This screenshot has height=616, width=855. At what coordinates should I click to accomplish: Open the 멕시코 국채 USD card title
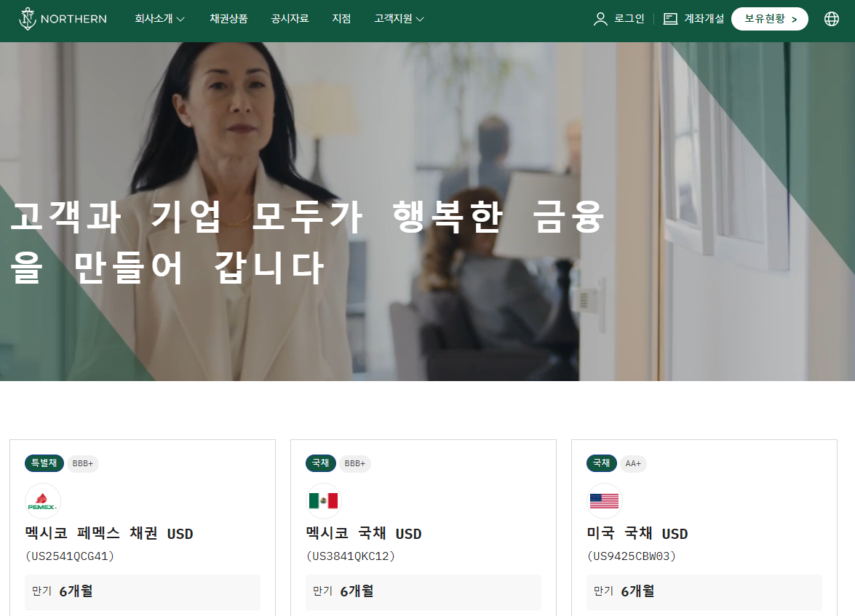point(364,533)
